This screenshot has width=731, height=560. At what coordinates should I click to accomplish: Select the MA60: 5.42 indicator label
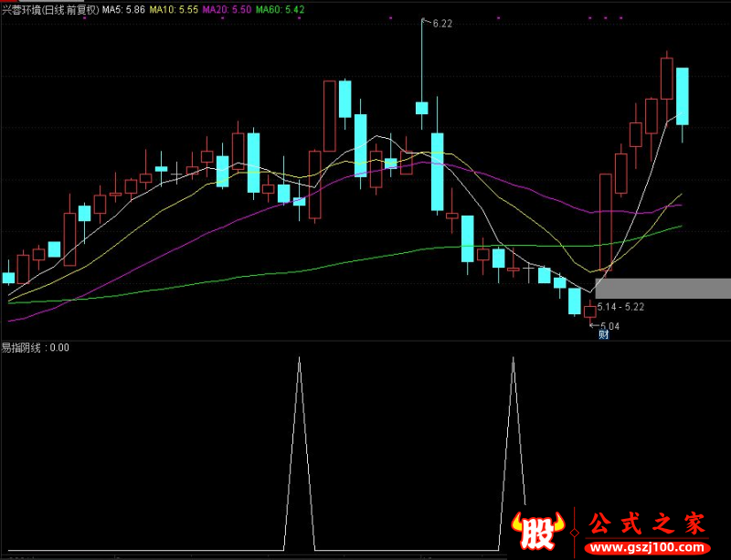(281, 10)
